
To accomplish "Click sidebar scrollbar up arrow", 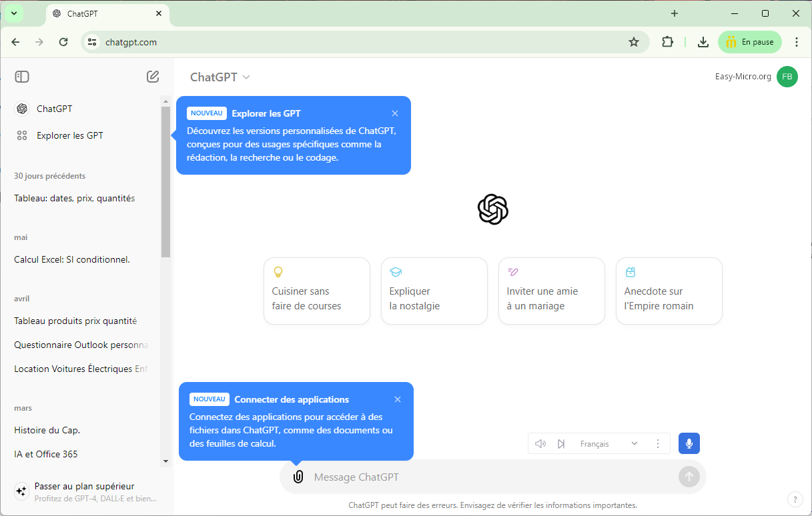I will click(165, 101).
